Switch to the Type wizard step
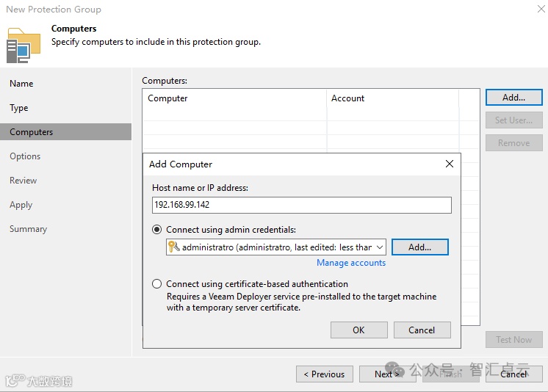 point(19,108)
